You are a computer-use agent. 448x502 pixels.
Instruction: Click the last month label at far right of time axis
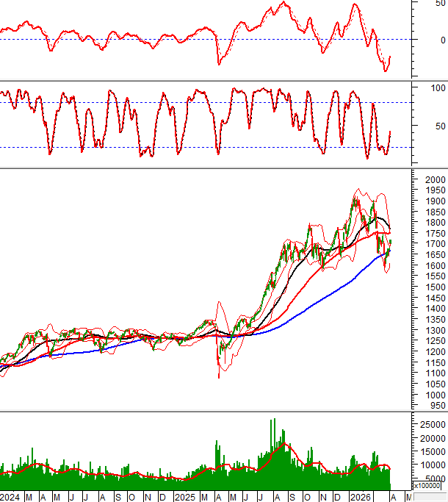pyautogui.click(x=408, y=496)
